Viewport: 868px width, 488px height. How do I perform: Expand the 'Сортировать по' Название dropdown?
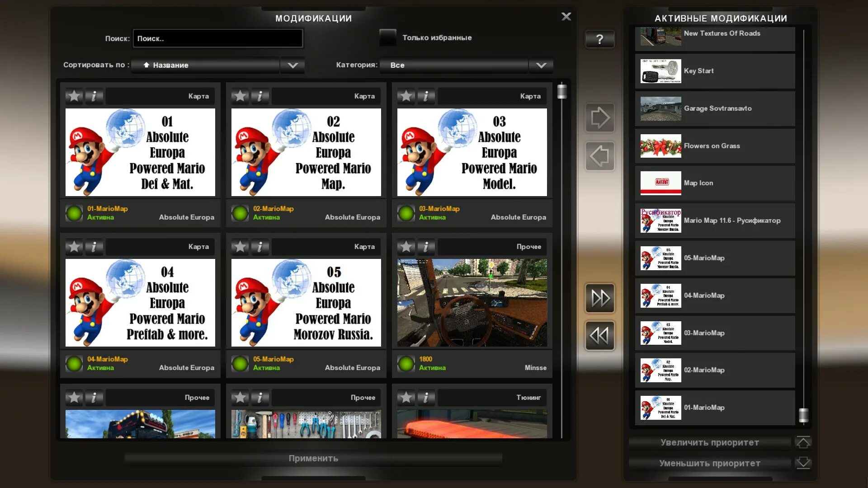point(292,65)
